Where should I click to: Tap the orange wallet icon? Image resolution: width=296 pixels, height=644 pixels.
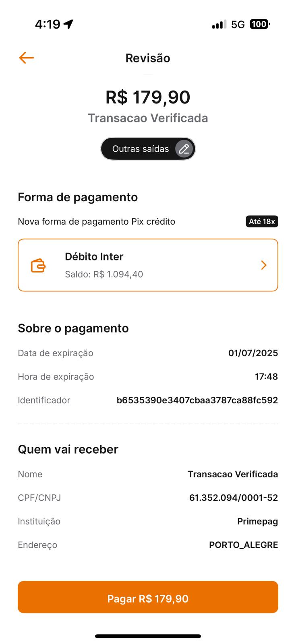point(38,266)
